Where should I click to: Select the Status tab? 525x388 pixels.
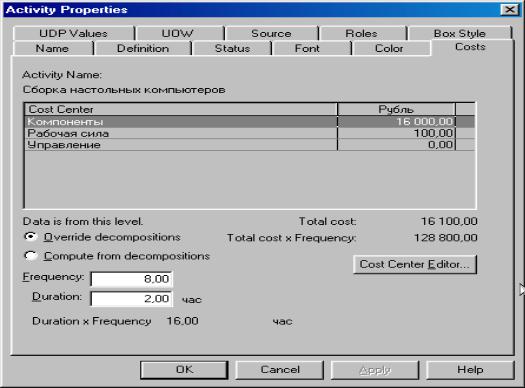pyautogui.click(x=232, y=49)
